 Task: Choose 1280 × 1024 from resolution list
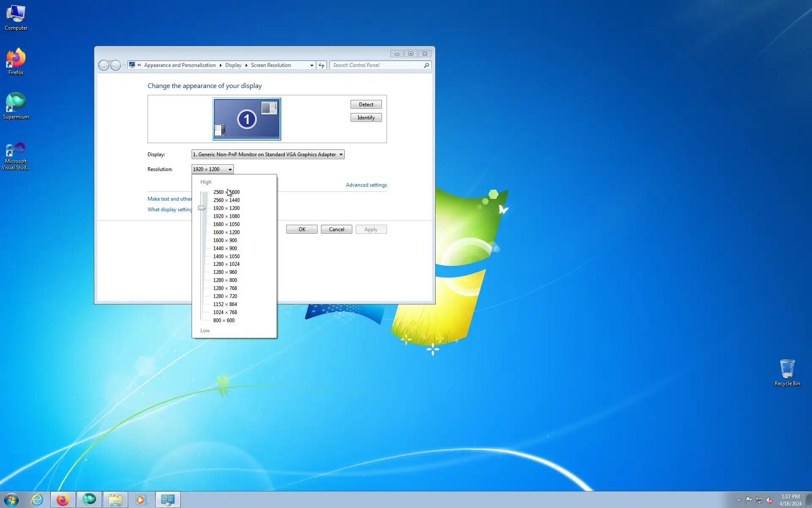tap(226, 264)
